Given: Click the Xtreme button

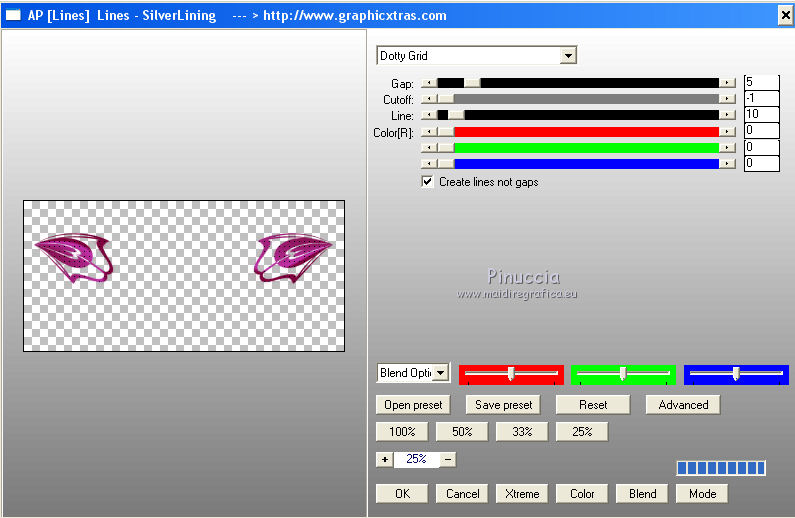Looking at the screenshot, I should [522, 494].
